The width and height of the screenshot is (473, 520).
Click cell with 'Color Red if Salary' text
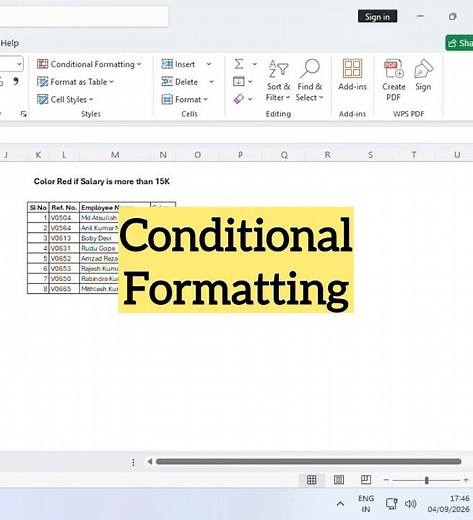(102, 181)
